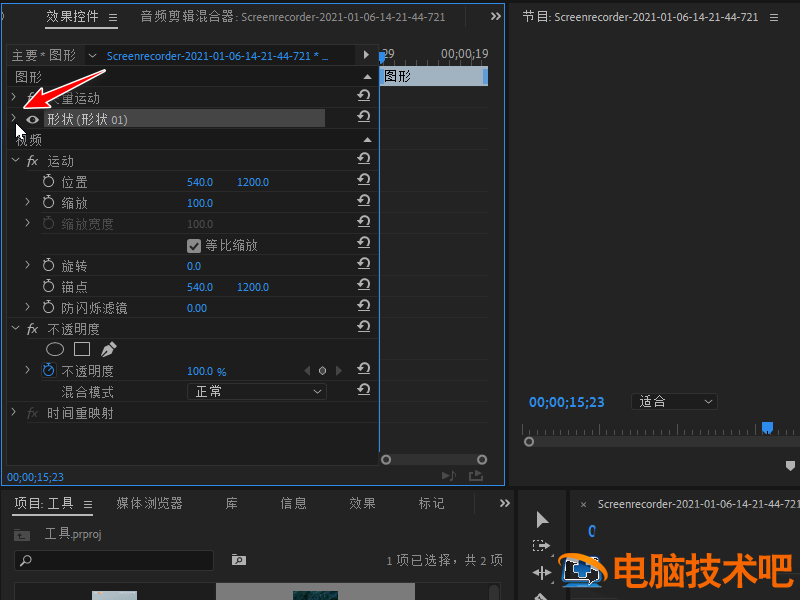800x600 pixels.
Task: Expand the 时间重映射 section
Action: (x=14, y=413)
